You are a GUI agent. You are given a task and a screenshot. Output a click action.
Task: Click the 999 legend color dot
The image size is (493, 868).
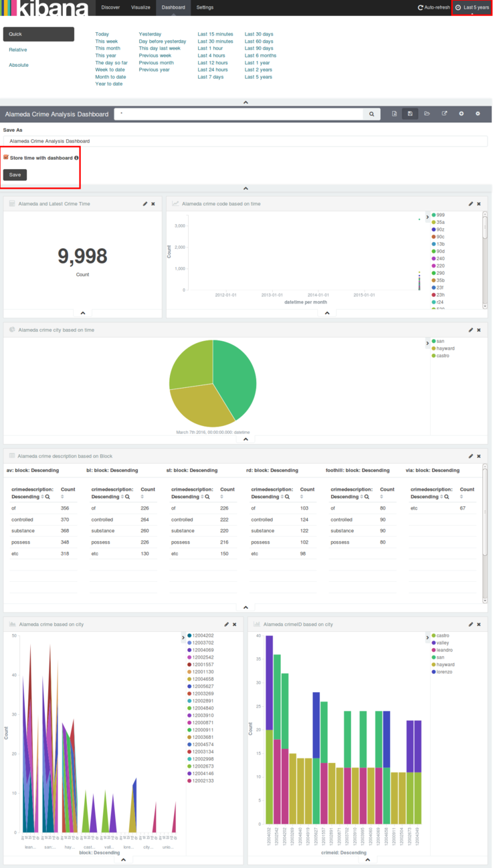pos(434,215)
